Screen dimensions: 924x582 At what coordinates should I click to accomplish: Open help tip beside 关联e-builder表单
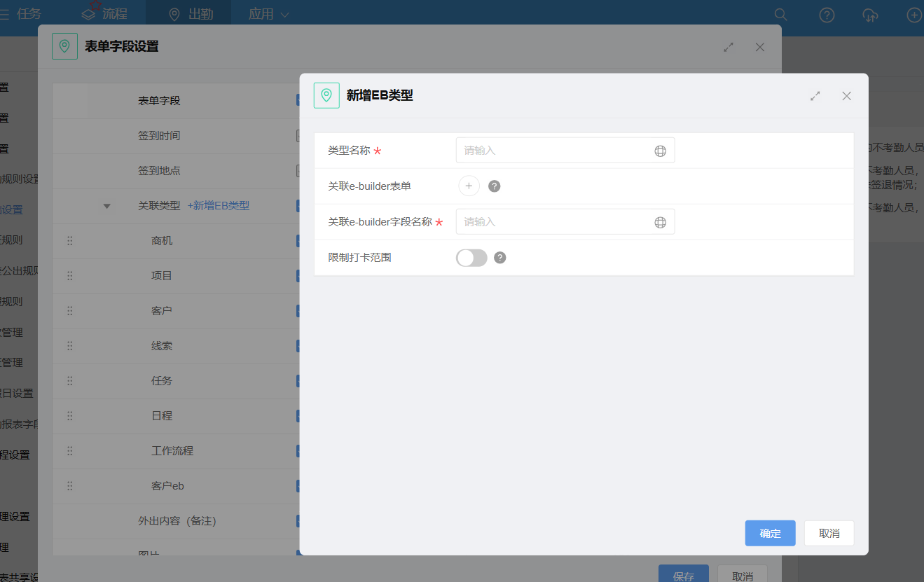[x=494, y=186]
